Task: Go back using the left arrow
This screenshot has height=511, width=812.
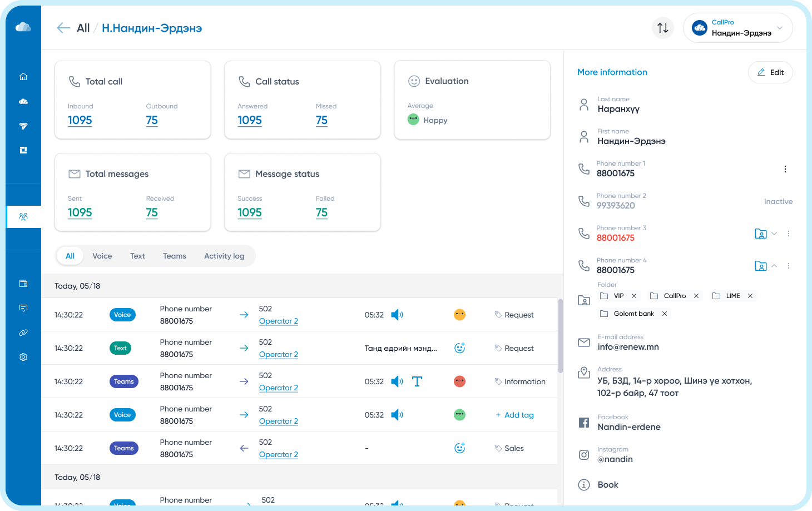Action: coord(63,28)
